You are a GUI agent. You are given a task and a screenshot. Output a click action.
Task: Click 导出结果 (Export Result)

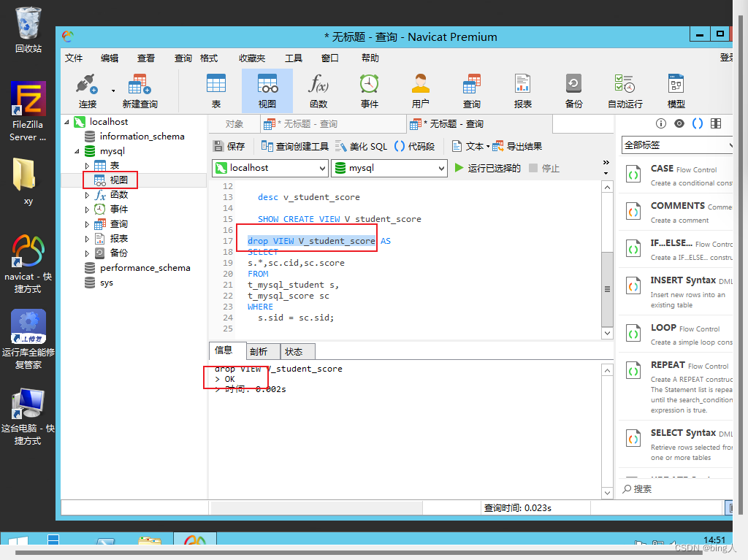pos(518,146)
